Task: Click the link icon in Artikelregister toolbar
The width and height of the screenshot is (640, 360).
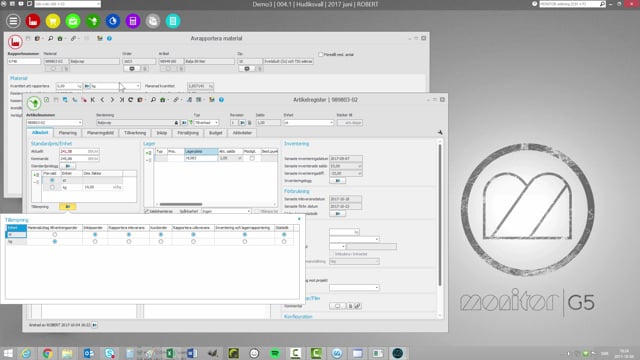Action: click(176, 100)
